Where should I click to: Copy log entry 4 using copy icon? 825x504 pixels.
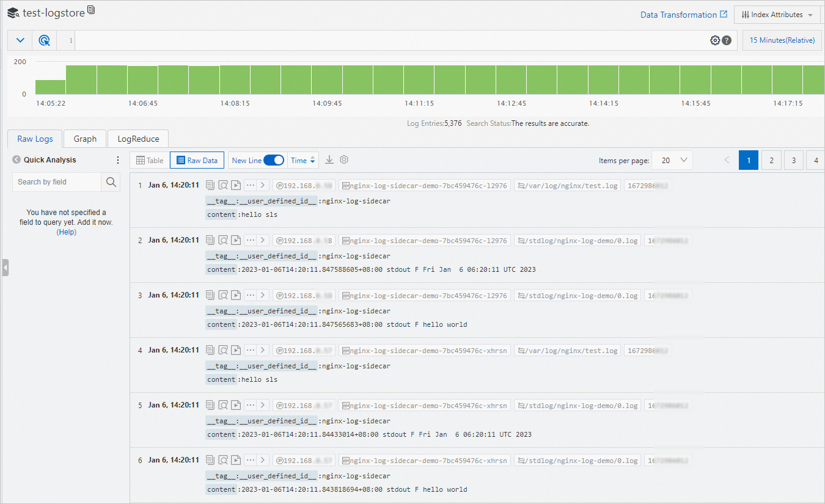click(210, 350)
